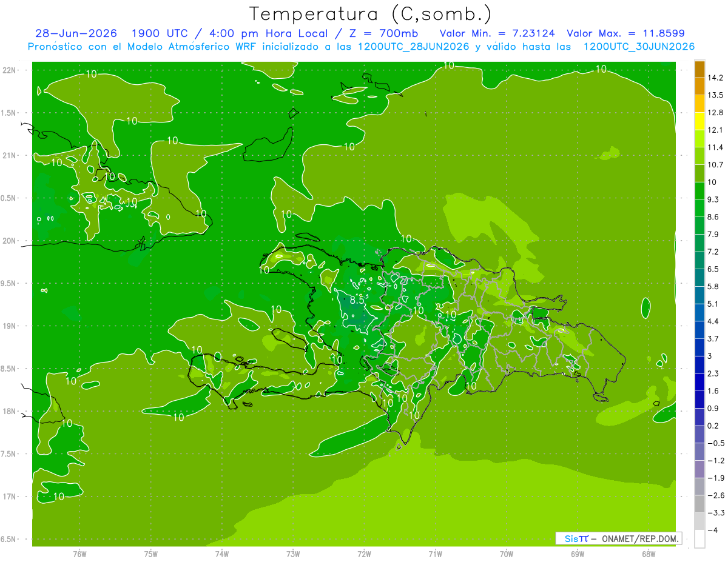This screenshot has width=728, height=562.
Task: Click the 20N latitude axis label
Action: pyautogui.click(x=10, y=241)
